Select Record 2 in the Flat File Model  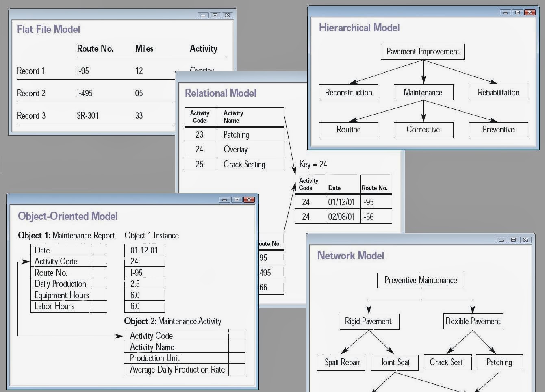click(31, 93)
